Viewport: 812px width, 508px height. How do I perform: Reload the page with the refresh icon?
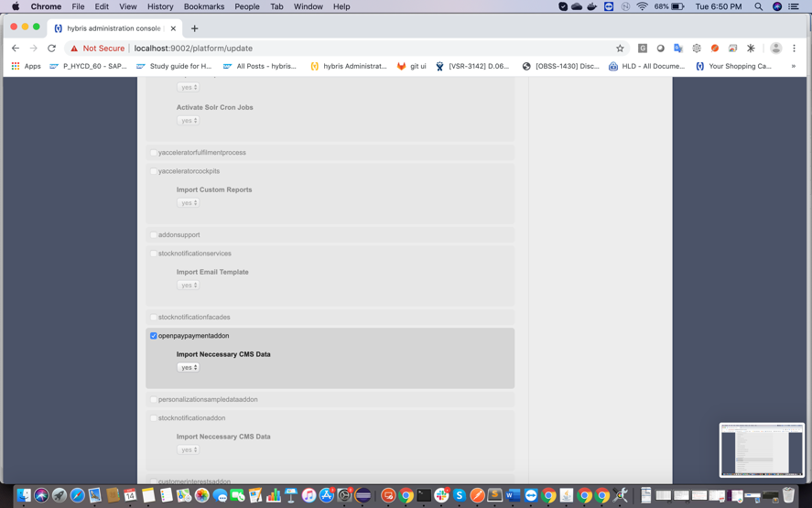point(51,49)
